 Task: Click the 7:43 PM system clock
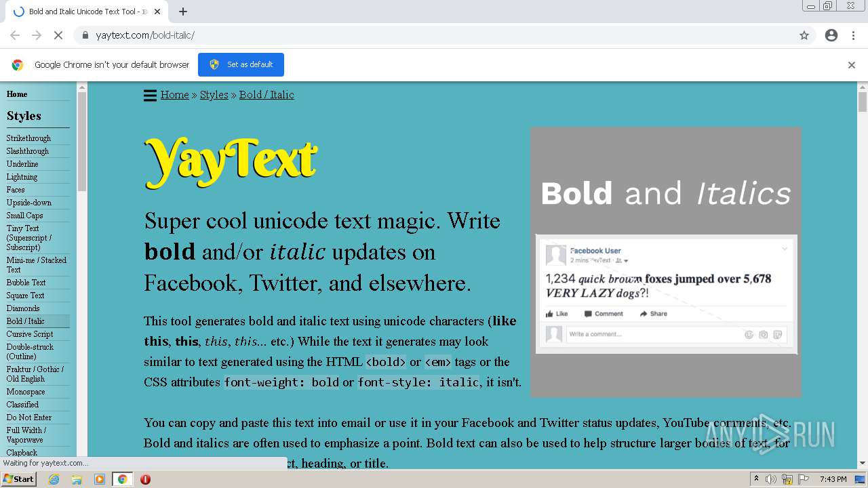(x=833, y=479)
